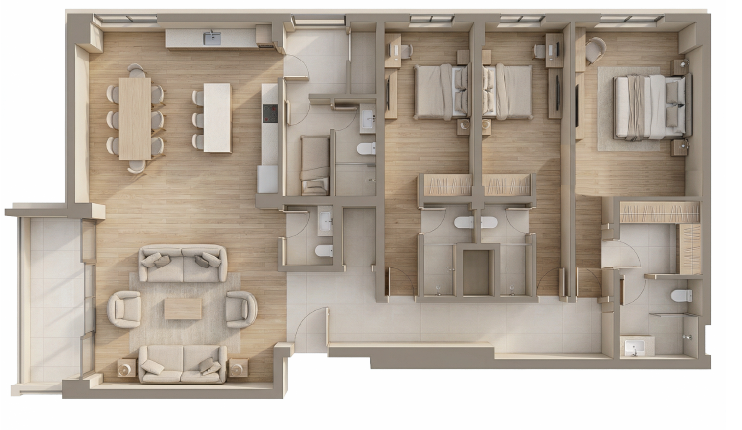Screen dimensions: 742x430
Task: Select the coffee table in the living room
Action: tap(183, 308)
